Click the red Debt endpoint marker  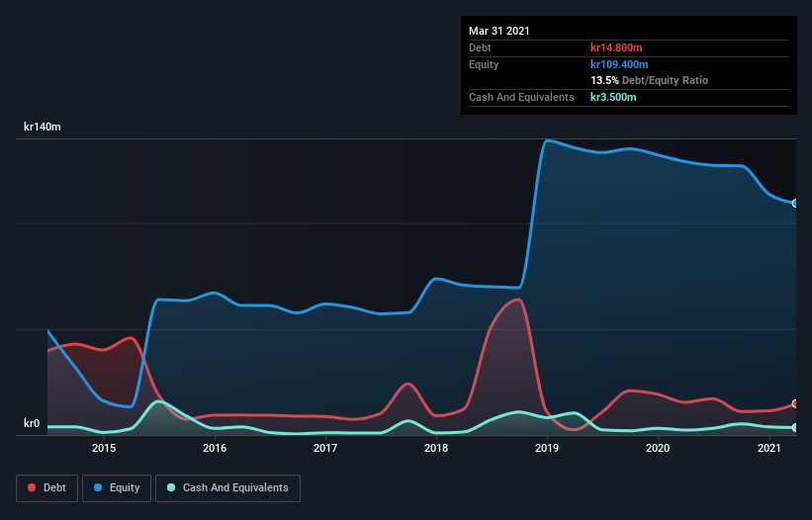[795, 403]
